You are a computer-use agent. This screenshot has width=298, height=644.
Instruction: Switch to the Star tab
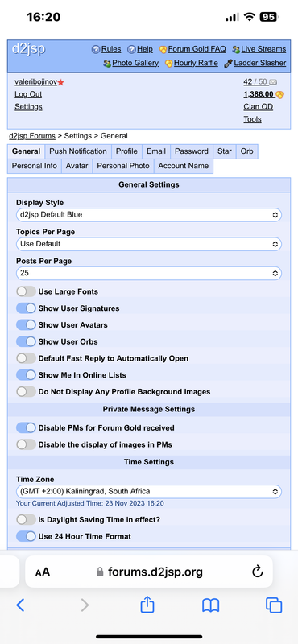(x=225, y=151)
